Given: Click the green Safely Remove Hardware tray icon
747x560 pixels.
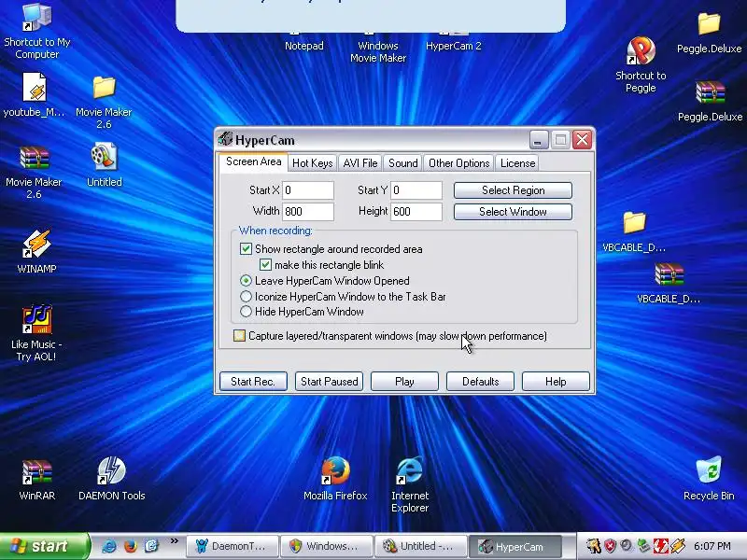Looking at the screenshot, I should coord(643,546).
